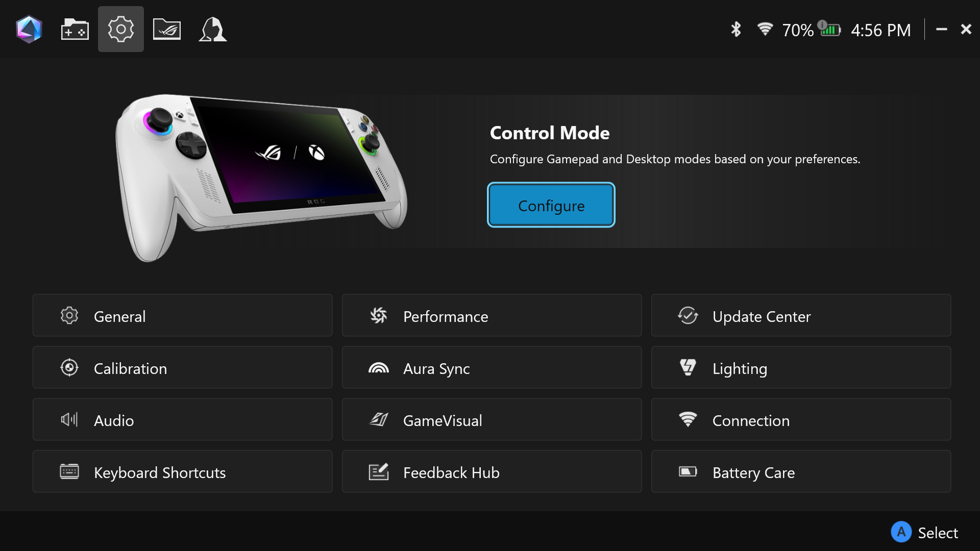Open the Audio settings tile
The width and height of the screenshot is (980, 551).
pos(183,419)
